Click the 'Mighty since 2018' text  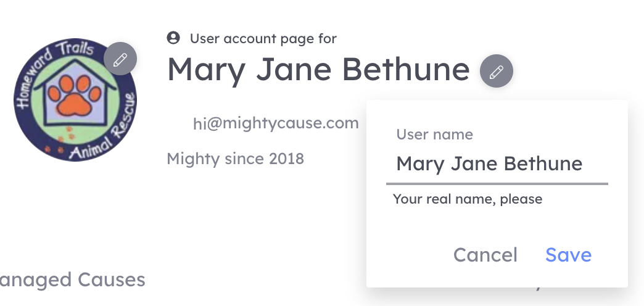pyautogui.click(x=236, y=159)
